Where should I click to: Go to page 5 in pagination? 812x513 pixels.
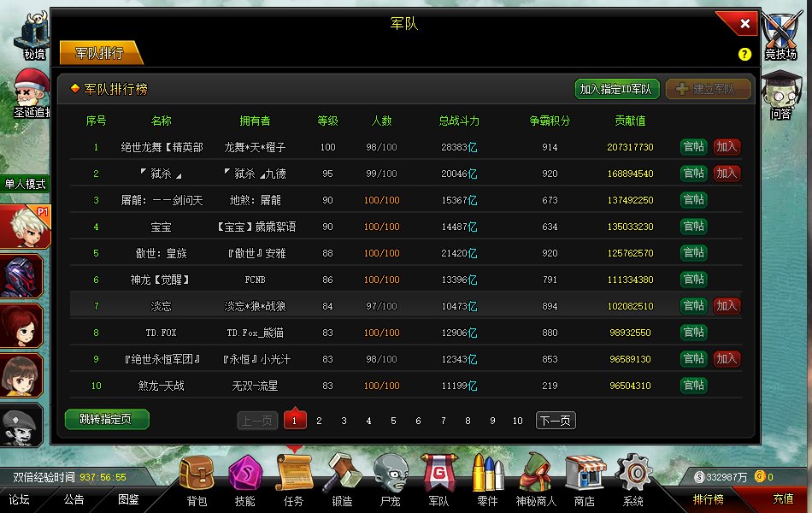tap(393, 421)
